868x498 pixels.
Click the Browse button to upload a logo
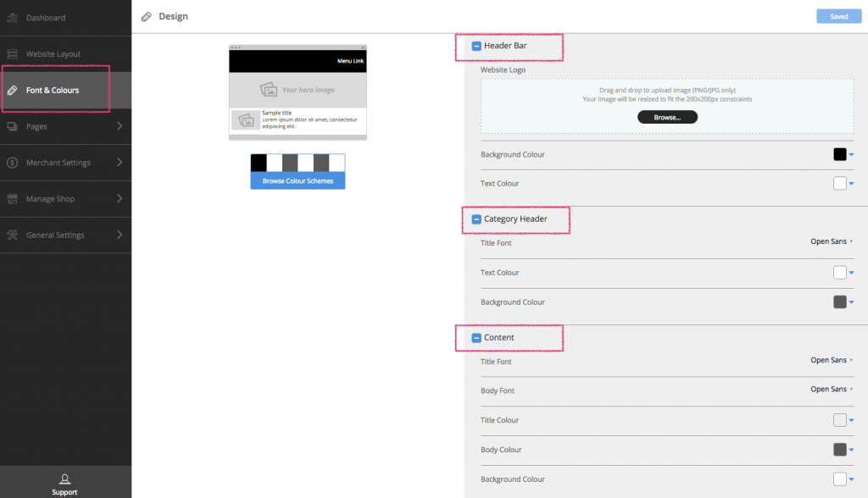pyautogui.click(x=667, y=116)
